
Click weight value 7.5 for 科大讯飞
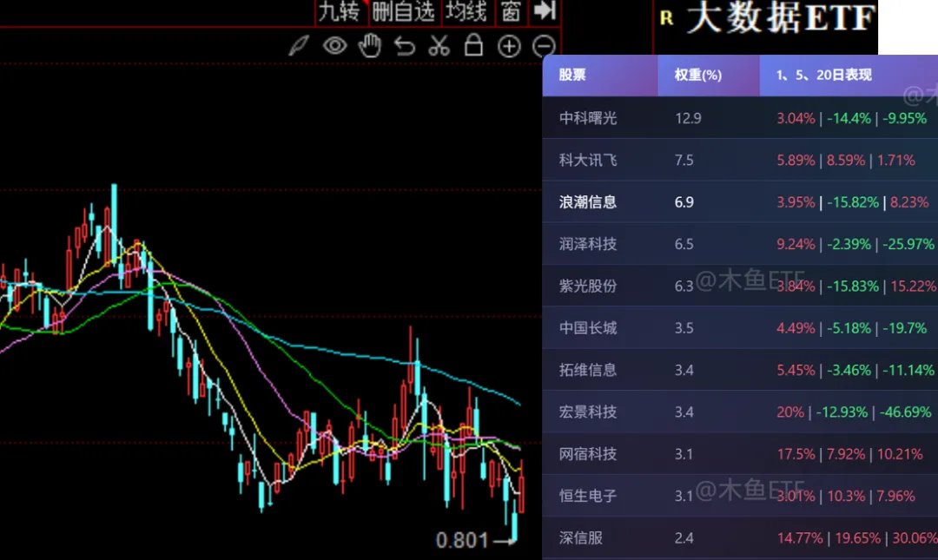pos(684,161)
